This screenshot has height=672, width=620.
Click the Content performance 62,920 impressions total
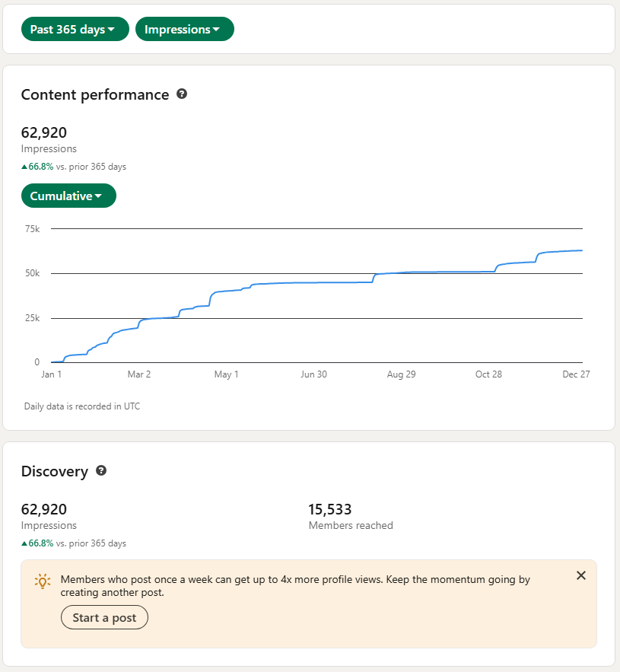(44, 133)
